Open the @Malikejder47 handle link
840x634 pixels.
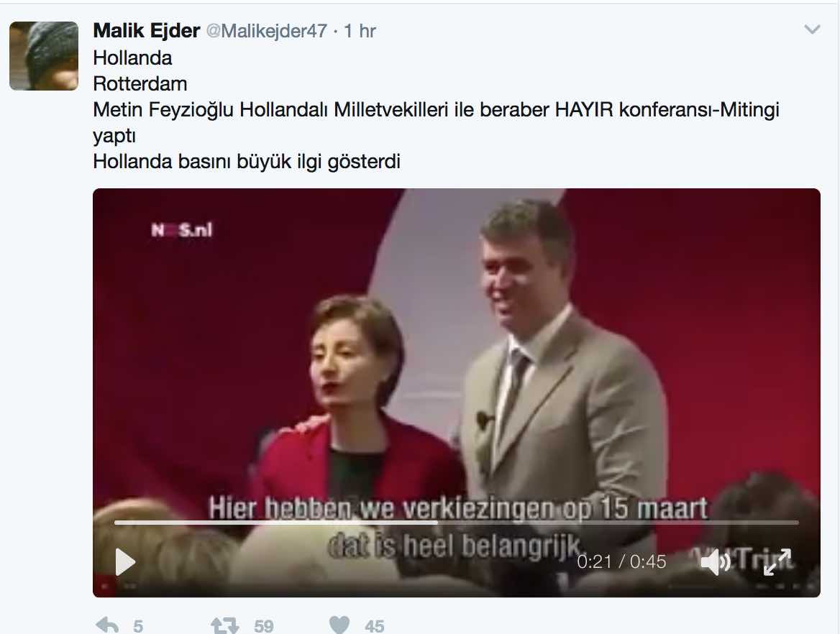(x=266, y=31)
